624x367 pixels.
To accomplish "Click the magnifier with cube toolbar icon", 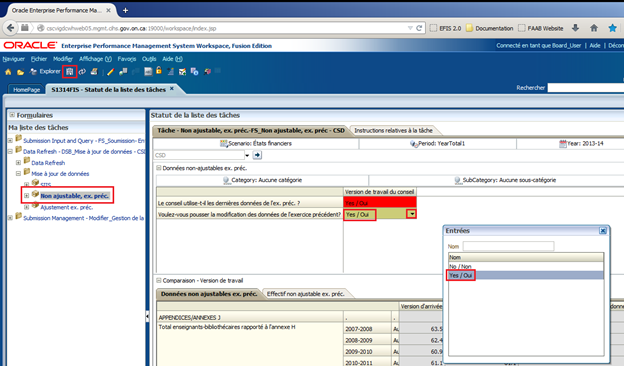I will pyautogui.click(x=207, y=72).
